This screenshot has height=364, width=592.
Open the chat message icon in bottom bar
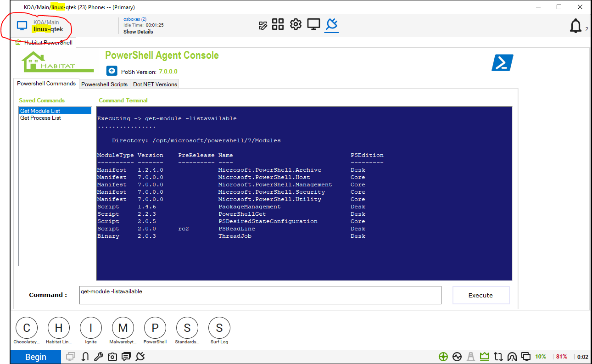click(x=127, y=357)
